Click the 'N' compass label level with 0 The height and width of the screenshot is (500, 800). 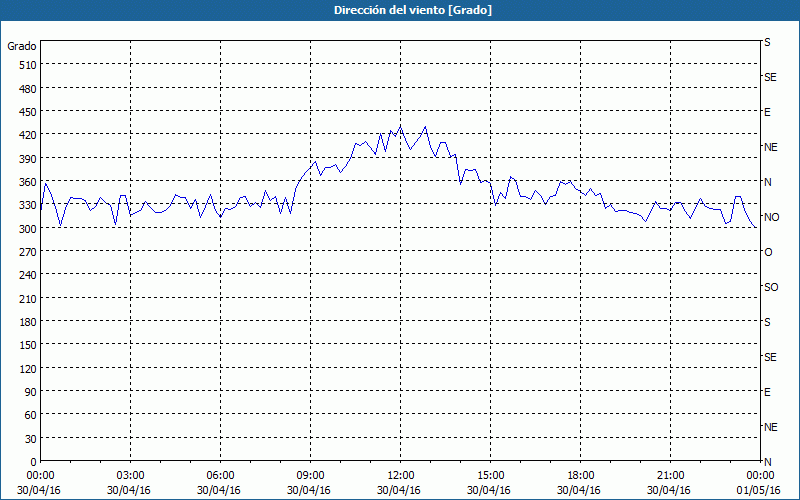(x=767, y=462)
